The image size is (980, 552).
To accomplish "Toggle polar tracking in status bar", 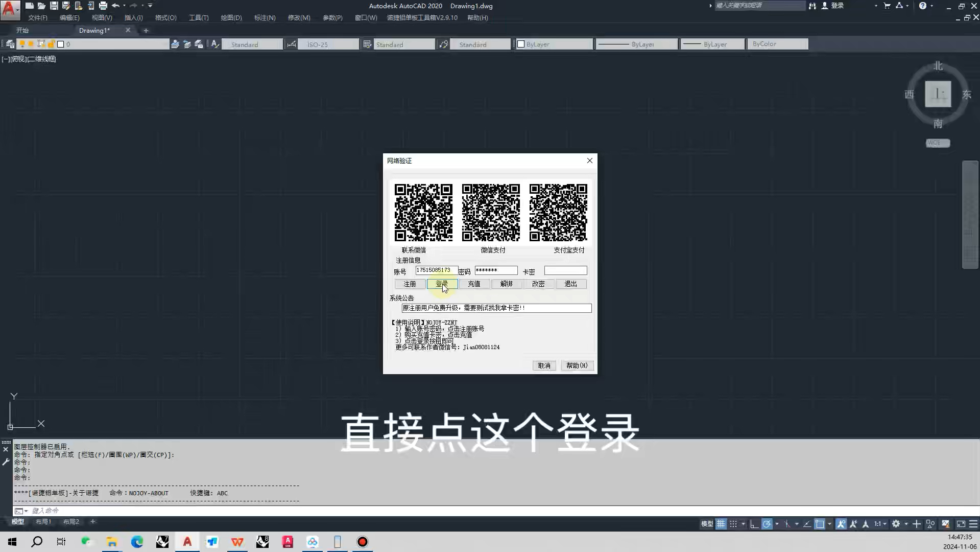I will tap(767, 524).
